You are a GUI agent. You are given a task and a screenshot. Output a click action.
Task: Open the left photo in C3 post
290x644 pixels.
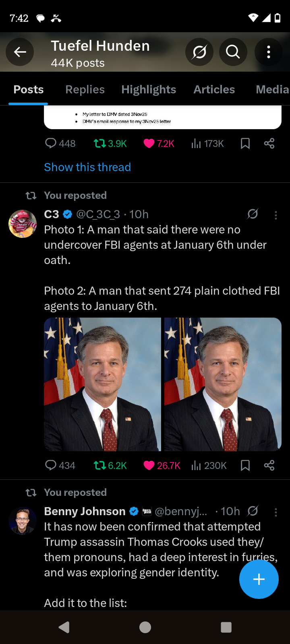[x=102, y=384]
